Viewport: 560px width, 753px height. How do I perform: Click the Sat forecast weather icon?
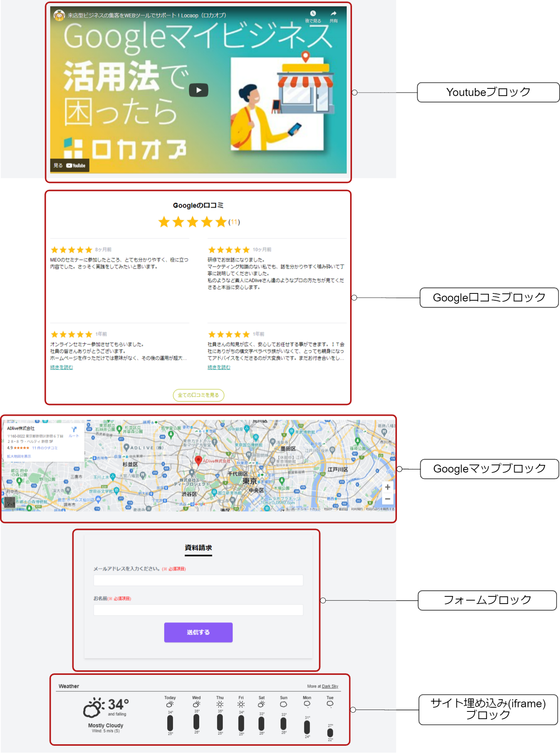coord(261,704)
